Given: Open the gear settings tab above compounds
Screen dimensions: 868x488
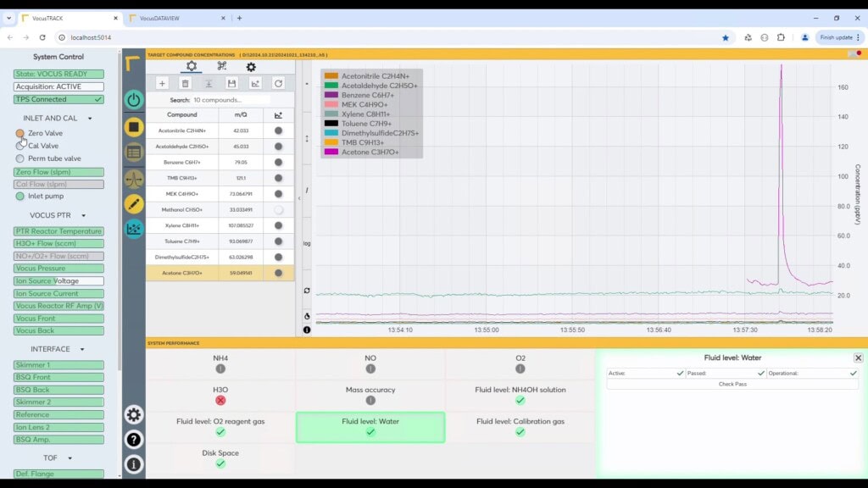Looking at the screenshot, I should (192, 66).
